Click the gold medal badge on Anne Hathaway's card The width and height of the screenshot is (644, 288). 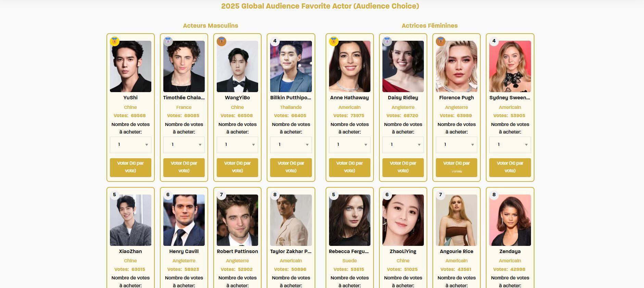coord(334,41)
